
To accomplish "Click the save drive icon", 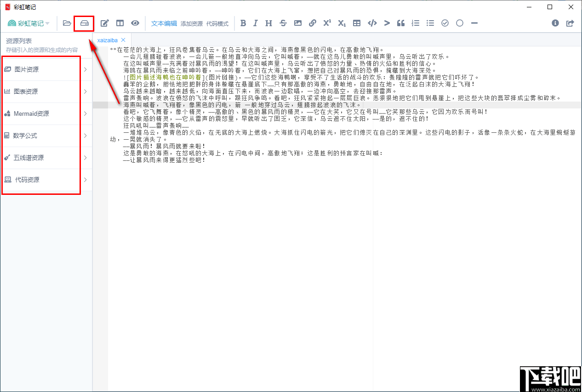I will (x=84, y=23).
